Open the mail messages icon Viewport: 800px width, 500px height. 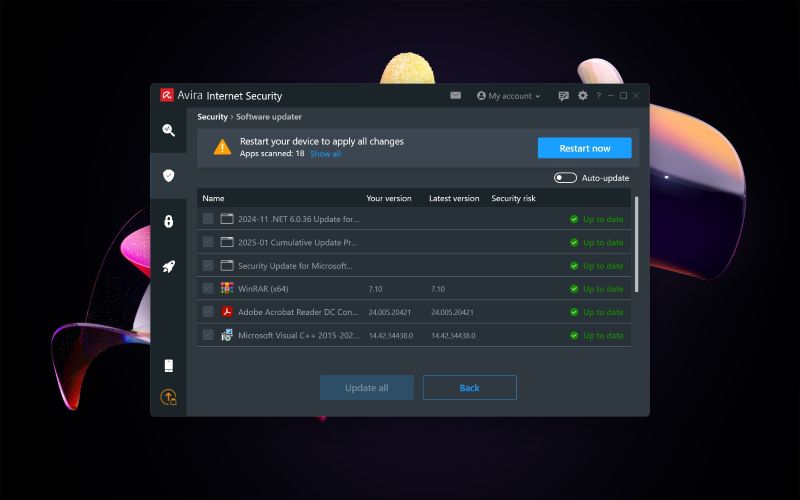pos(456,95)
